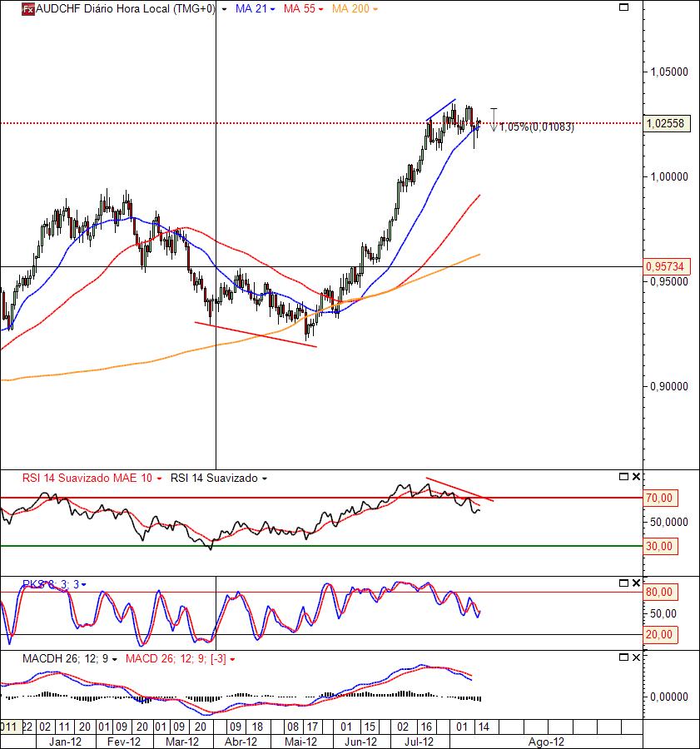The image size is (700, 749).
Task: Click the RSI 50,0000 axis label
Action: 669,522
